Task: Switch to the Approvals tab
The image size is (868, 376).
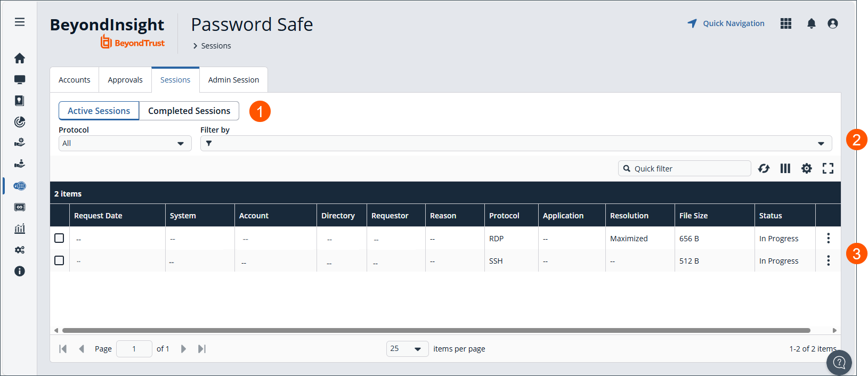Action: [125, 80]
